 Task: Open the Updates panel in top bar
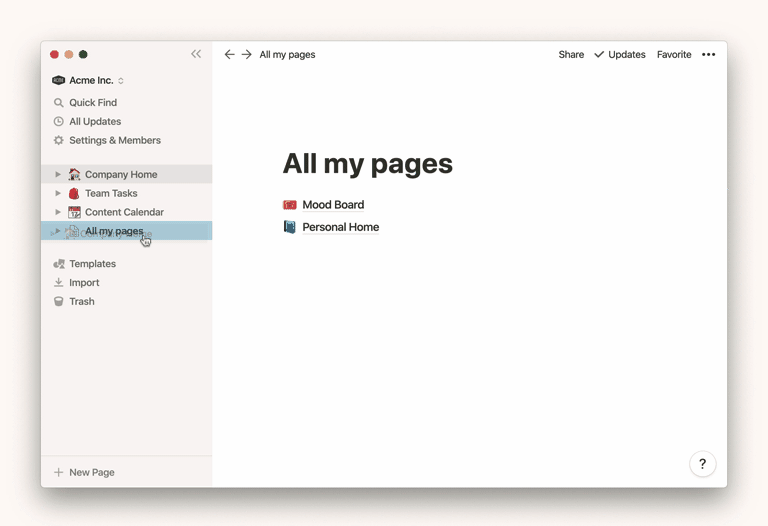619,55
